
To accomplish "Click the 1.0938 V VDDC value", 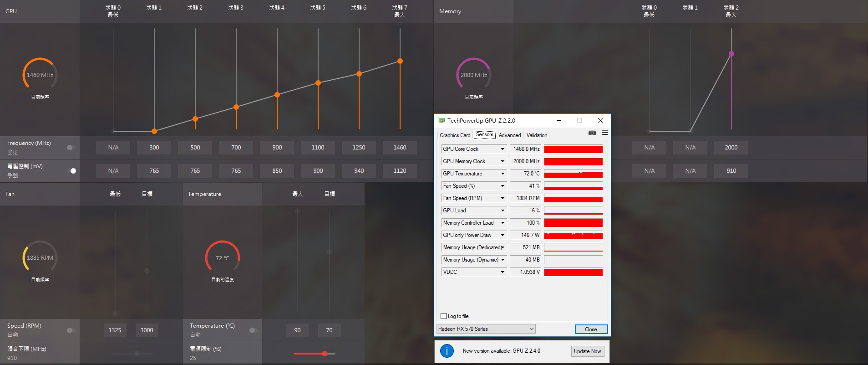I will click(x=526, y=272).
